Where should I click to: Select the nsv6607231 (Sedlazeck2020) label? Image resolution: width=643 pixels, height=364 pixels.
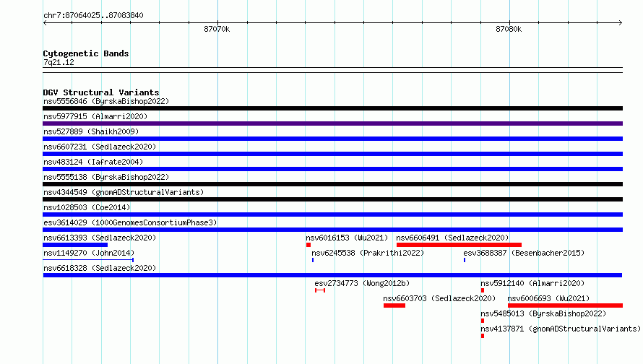(100, 147)
